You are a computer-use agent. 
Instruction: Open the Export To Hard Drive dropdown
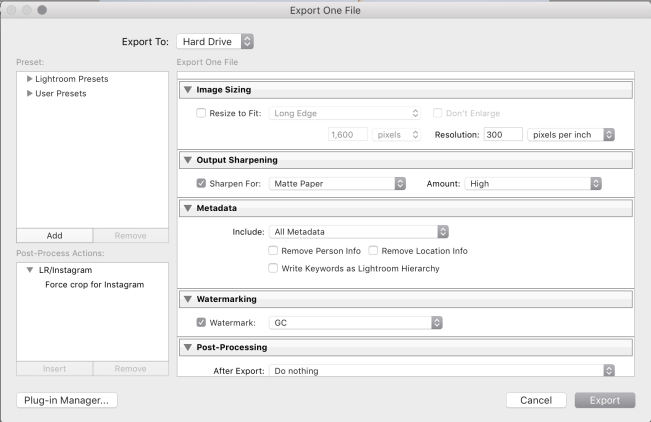click(x=215, y=41)
